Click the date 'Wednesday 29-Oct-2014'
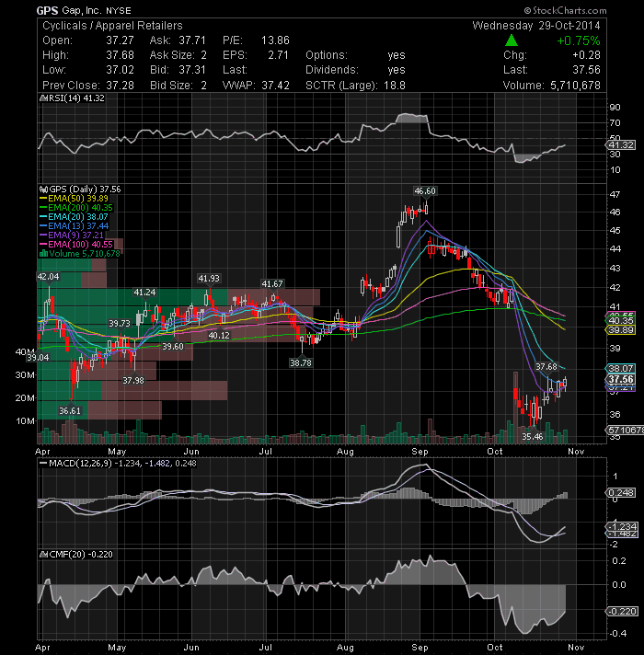 pyautogui.click(x=536, y=26)
